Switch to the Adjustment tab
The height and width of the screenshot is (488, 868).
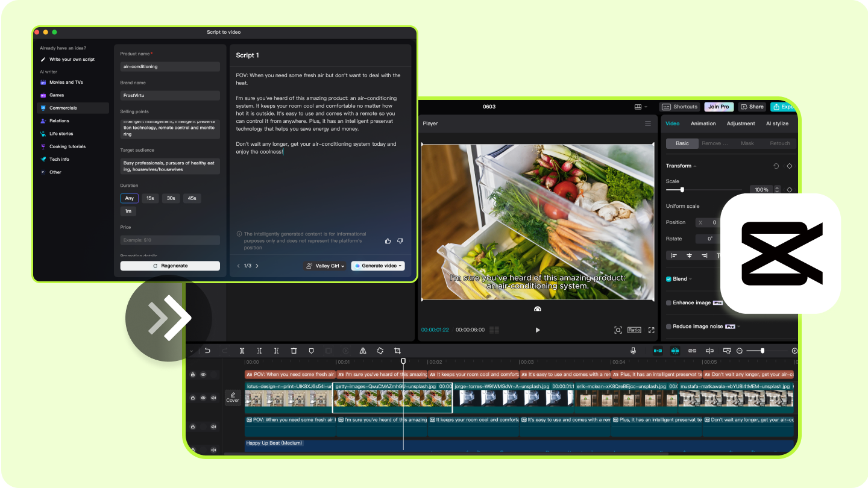[741, 124]
